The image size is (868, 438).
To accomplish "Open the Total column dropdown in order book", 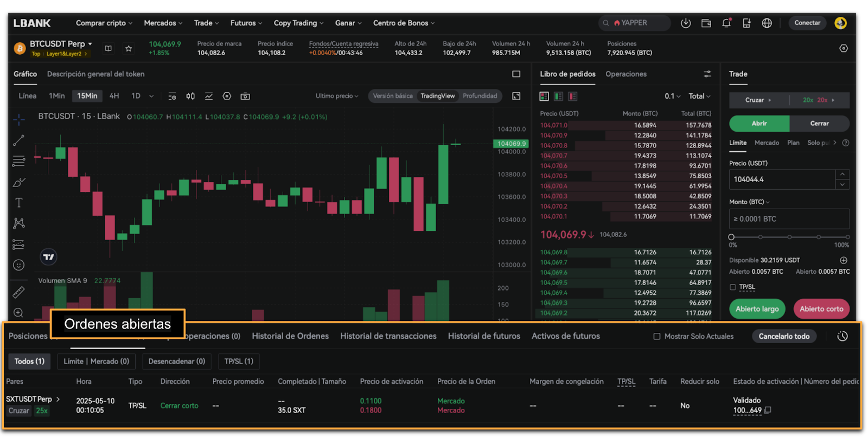I will pos(699,96).
